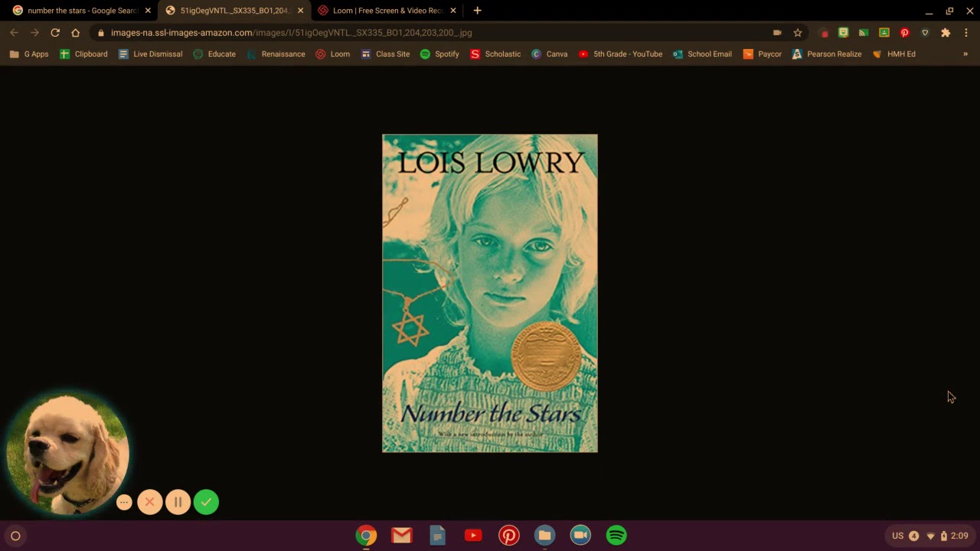Open the Live Dismissal bookmark
980x551 pixels.
[x=150, y=54]
